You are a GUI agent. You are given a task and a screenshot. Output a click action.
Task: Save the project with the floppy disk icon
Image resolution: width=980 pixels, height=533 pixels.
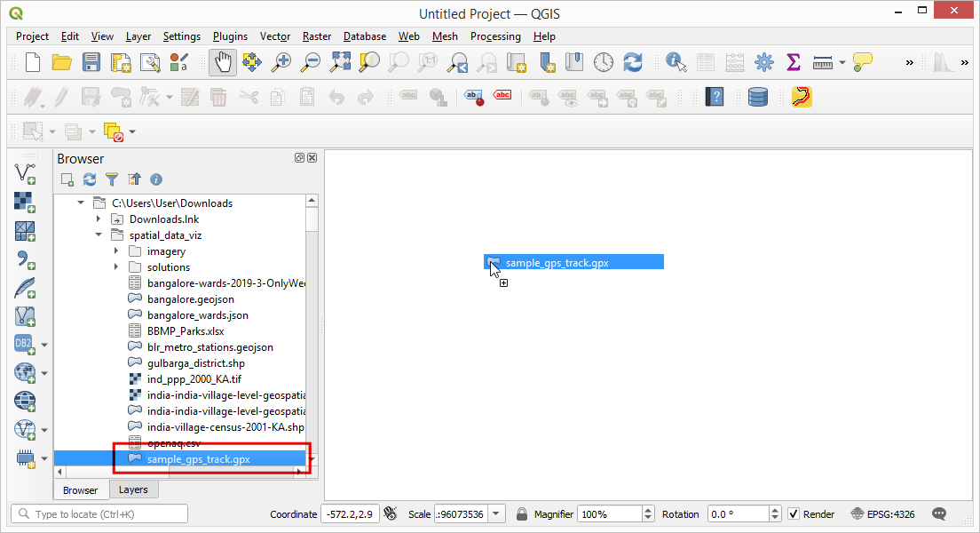[91, 62]
